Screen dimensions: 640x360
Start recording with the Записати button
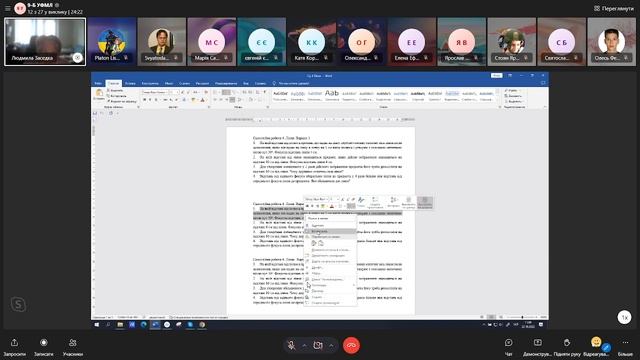(x=44, y=347)
